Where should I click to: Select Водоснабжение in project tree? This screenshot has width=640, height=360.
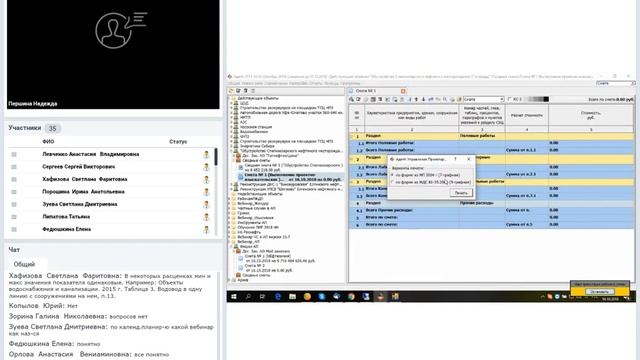[x=254, y=132]
